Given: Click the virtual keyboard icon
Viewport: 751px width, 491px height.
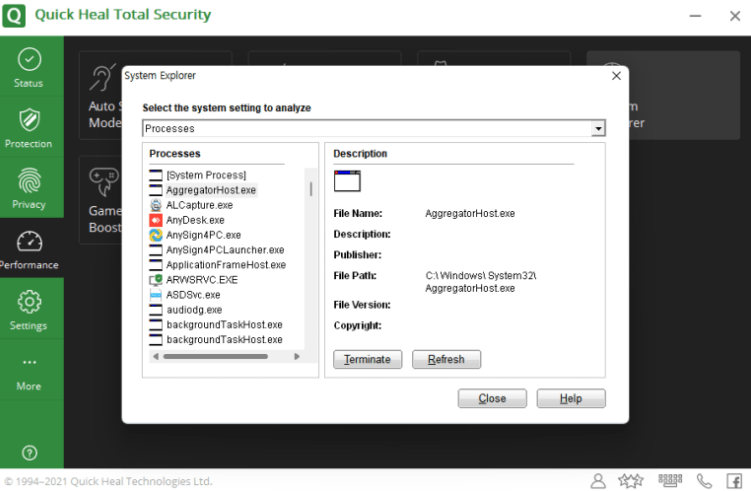Looking at the screenshot, I should [x=670, y=481].
